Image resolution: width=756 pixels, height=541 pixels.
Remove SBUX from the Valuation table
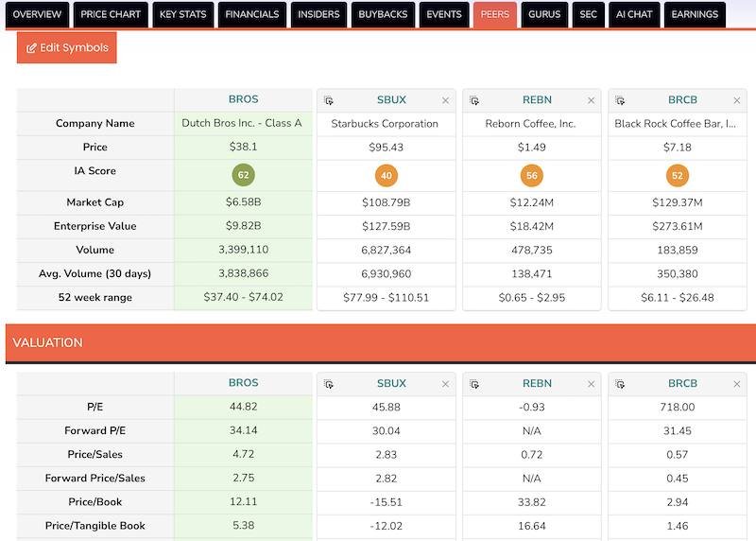(x=445, y=384)
